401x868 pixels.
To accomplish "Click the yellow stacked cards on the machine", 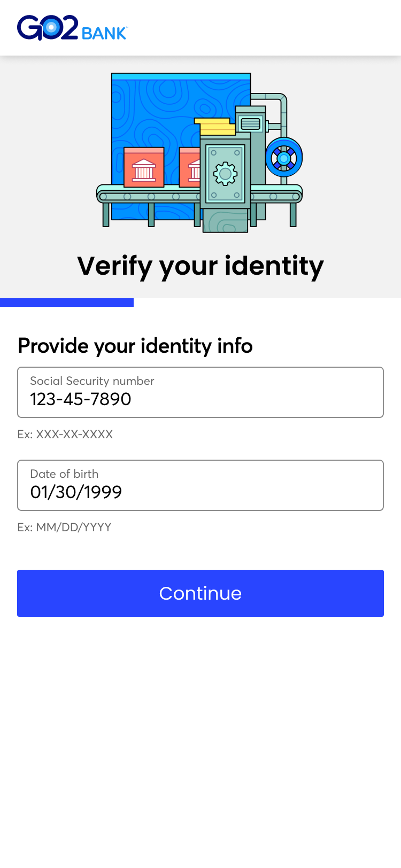I will [215, 127].
